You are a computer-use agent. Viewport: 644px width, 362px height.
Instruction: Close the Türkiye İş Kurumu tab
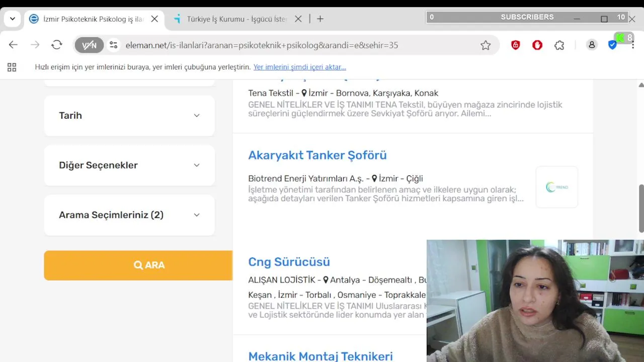point(298,19)
